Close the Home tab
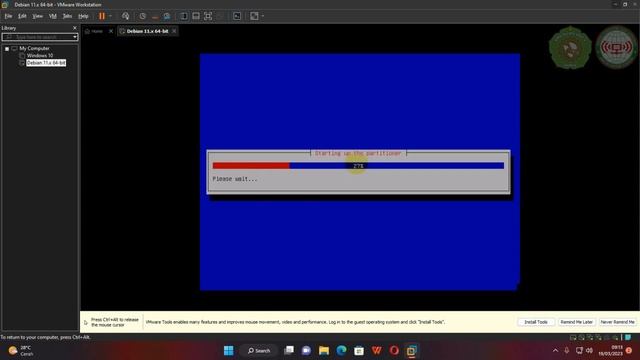 [x=111, y=31]
